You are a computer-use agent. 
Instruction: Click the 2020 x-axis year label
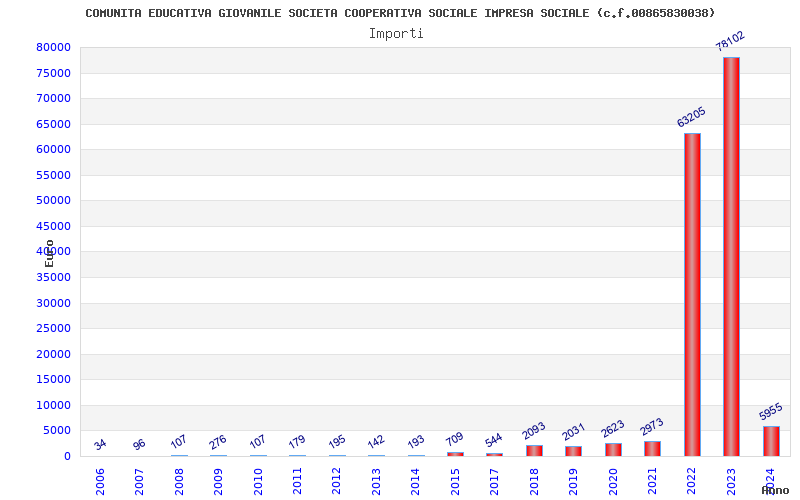click(x=613, y=481)
